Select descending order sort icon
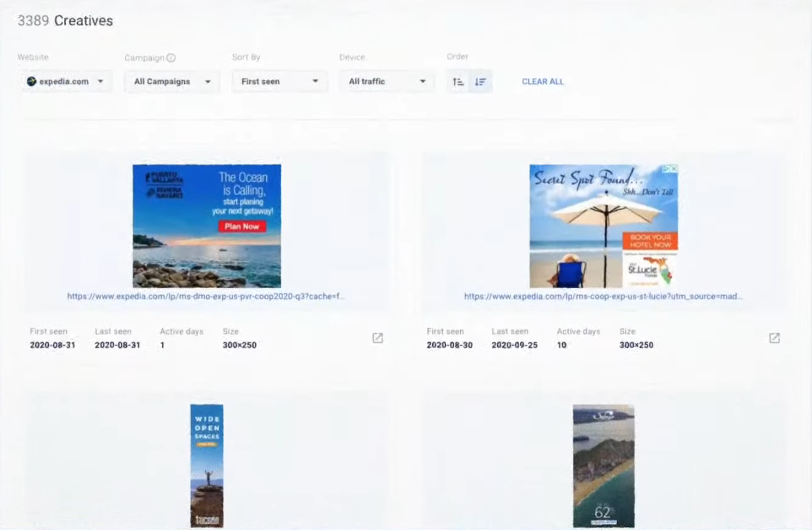This screenshot has width=812, height=530. (481, 81)
